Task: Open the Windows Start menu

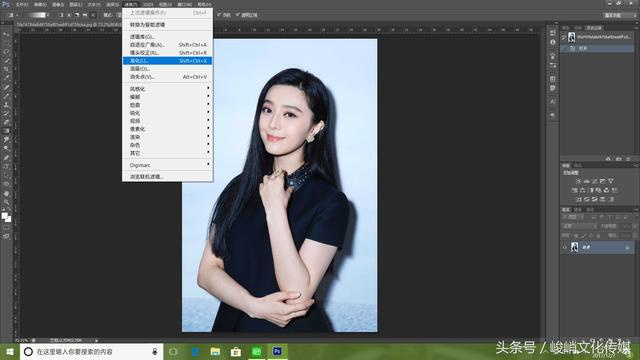Action: point(10,351)
